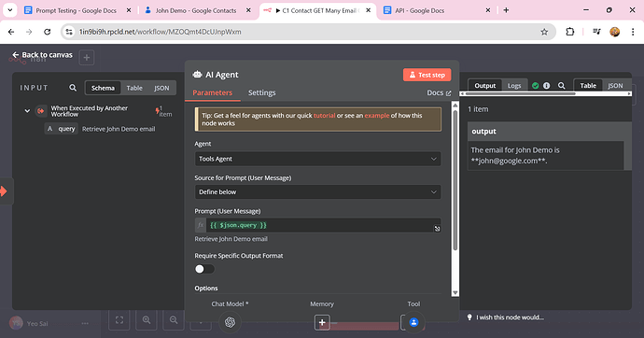This screenshot has height=338, width=644.
Task: Search input data with magnifier icon
Action: click(x=73, y=88)
